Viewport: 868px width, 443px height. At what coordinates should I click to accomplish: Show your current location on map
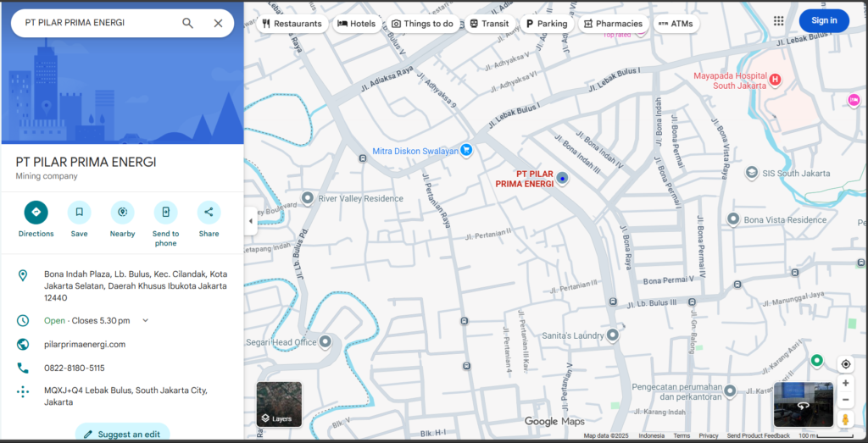[x=845, y=364]
